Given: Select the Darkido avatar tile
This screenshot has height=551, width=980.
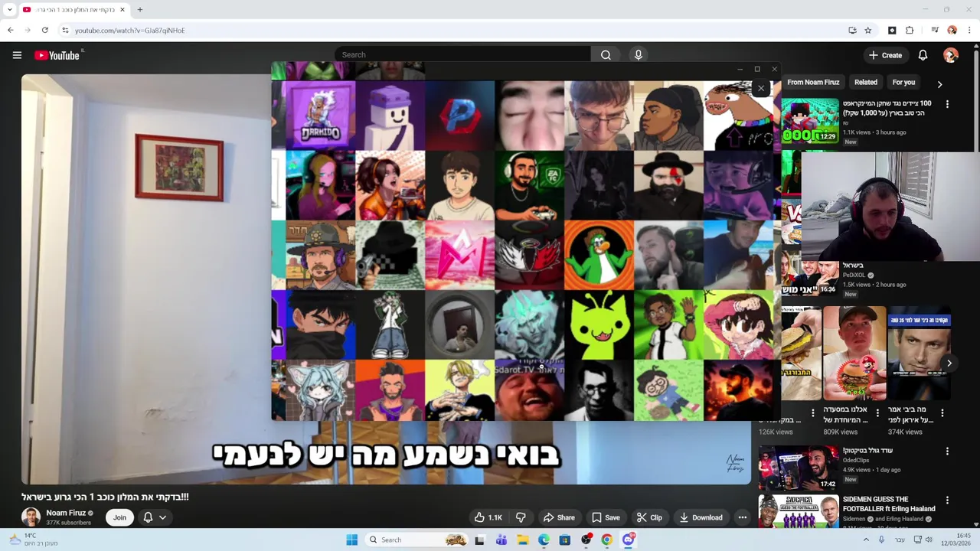Looking at the screenshot, I should click(x=320, y=116).
